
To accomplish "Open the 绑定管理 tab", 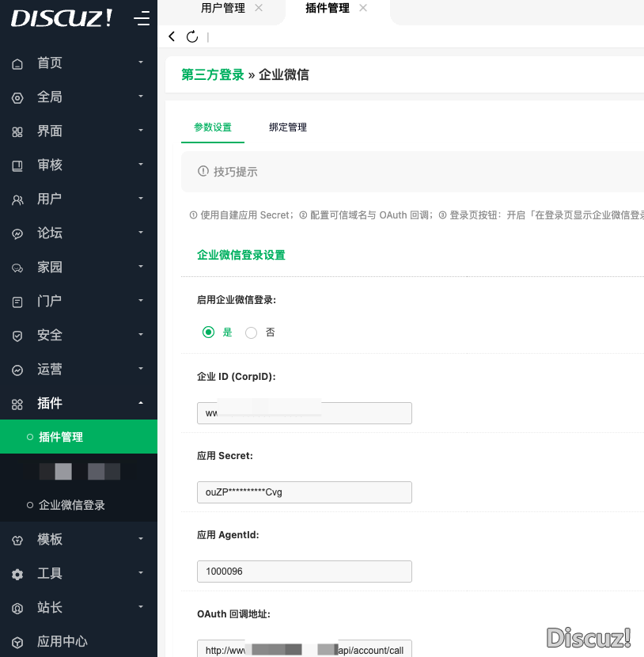I will click(288, 127).
